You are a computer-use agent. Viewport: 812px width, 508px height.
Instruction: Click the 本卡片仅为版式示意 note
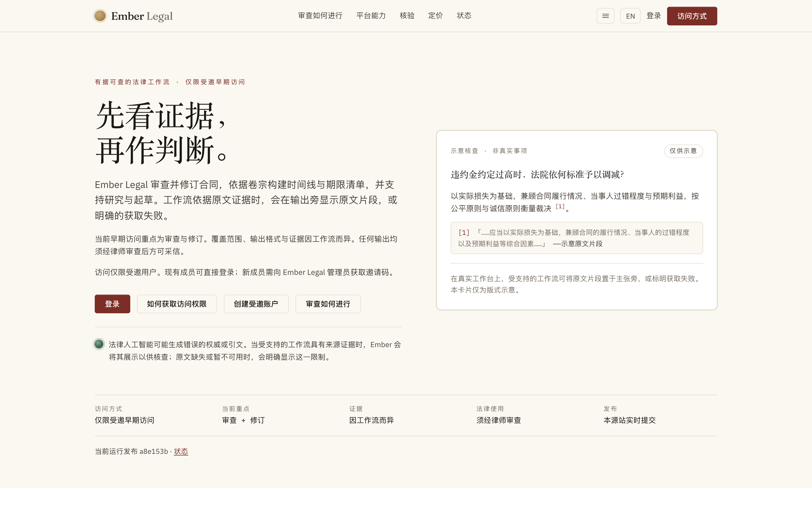pyautogui.click(x=485, y=290)
